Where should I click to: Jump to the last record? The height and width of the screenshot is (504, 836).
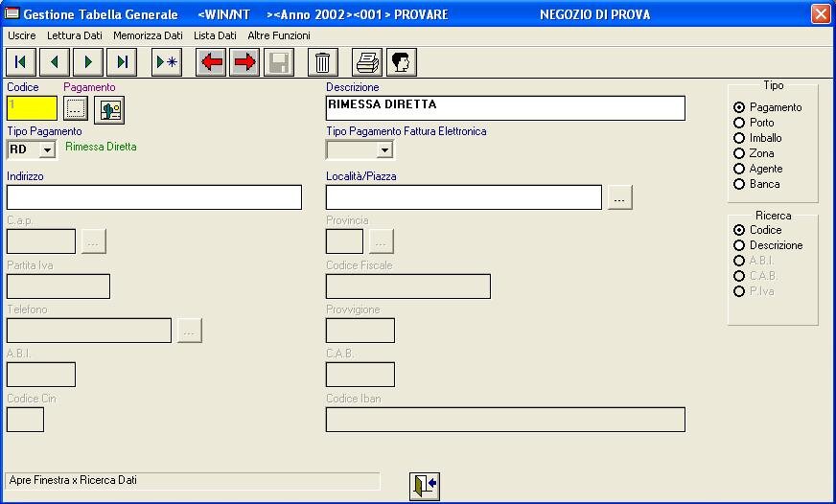pos(122,62)
